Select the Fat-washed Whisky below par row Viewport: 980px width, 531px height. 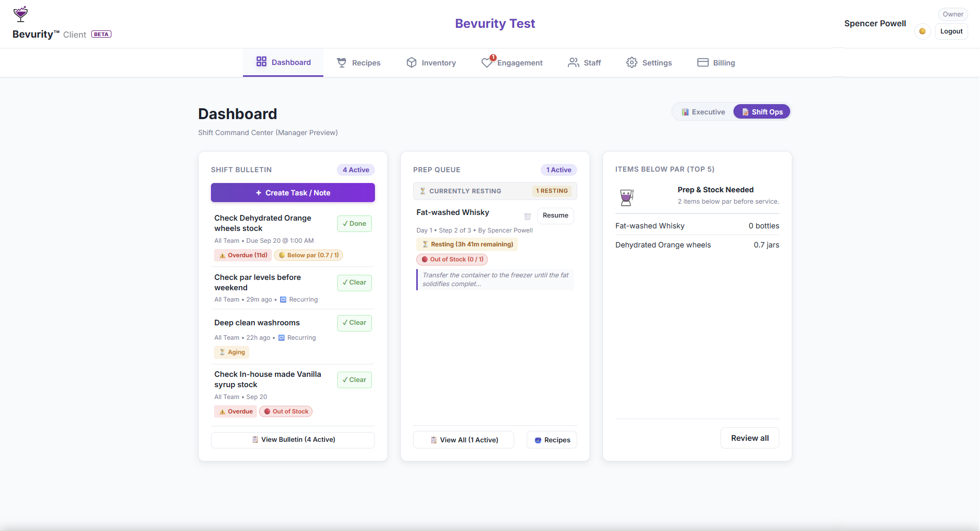point(697,226)
